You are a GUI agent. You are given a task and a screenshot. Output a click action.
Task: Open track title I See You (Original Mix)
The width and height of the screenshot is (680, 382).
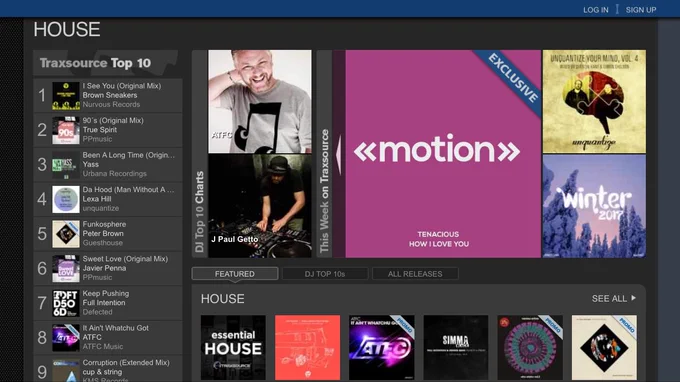pyautogui.click(x=121, y=86)
